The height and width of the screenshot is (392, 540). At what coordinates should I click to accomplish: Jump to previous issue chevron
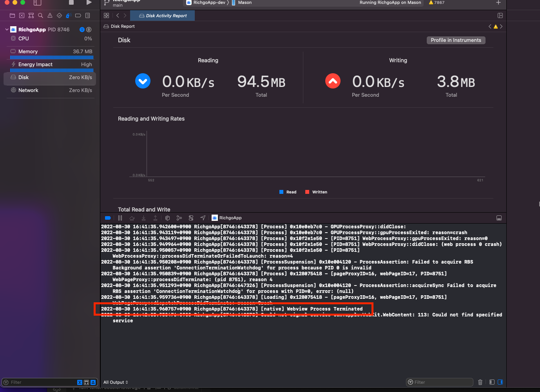(490, 26)
